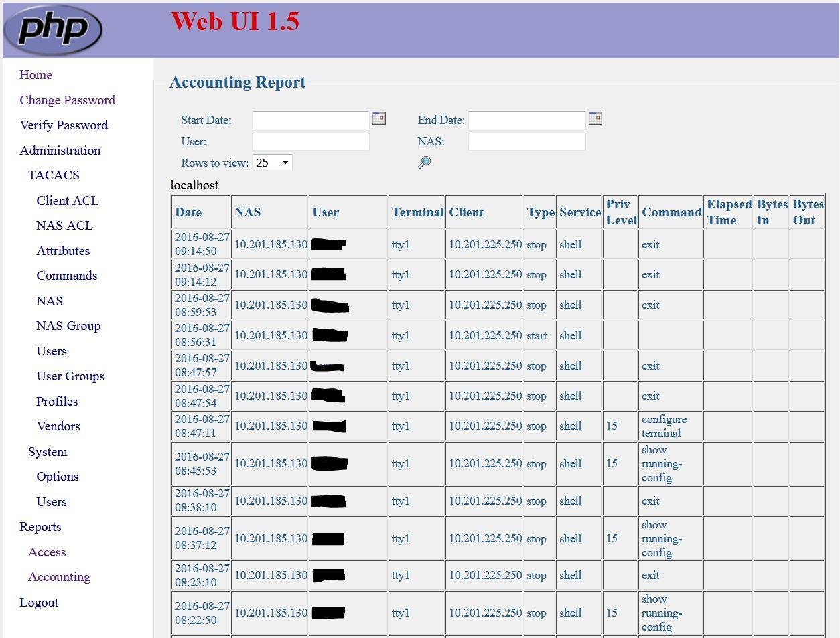
Task: Open the User Groups page
Action: pos(70,376)
